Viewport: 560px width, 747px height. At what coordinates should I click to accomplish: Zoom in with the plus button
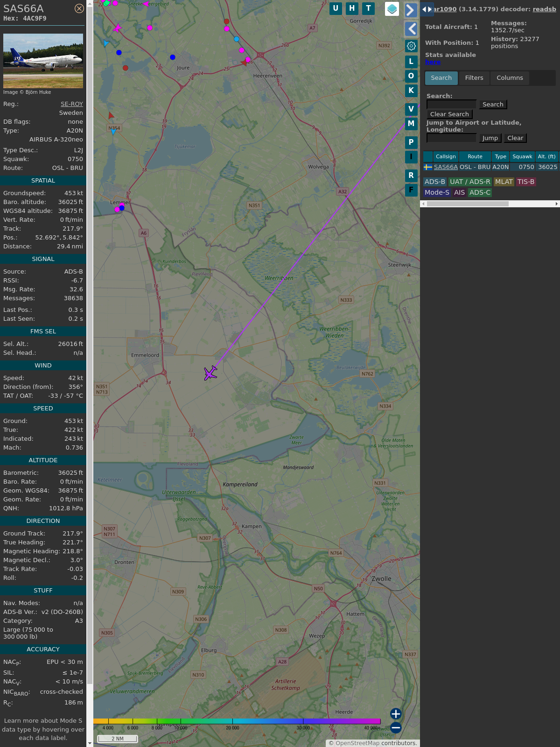click(396, 714)
